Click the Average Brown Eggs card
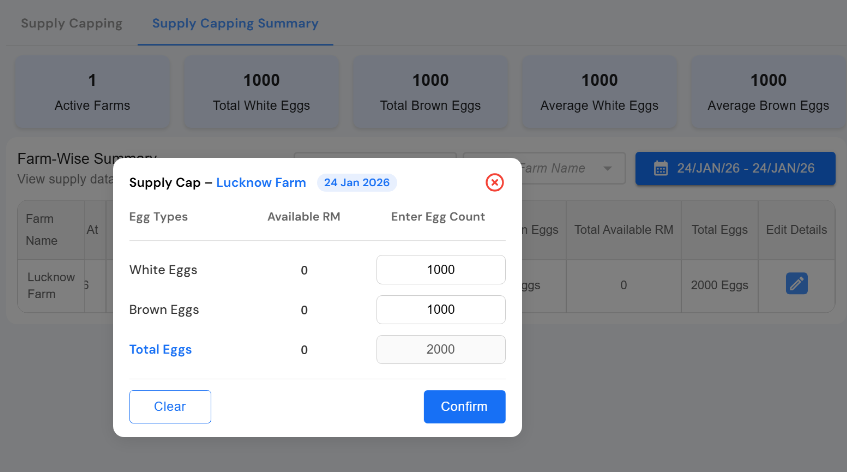 click(x=768, y=91)
